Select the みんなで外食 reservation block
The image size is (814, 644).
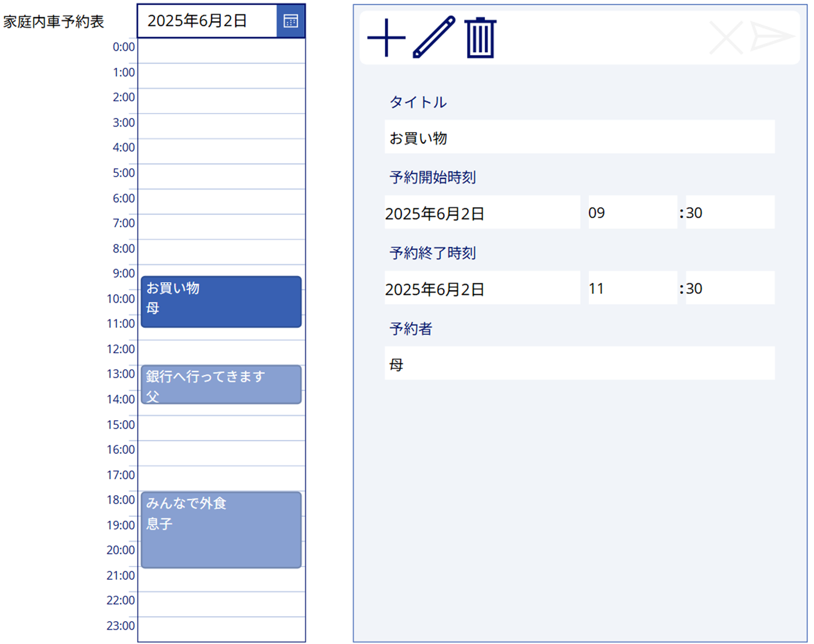221,530
